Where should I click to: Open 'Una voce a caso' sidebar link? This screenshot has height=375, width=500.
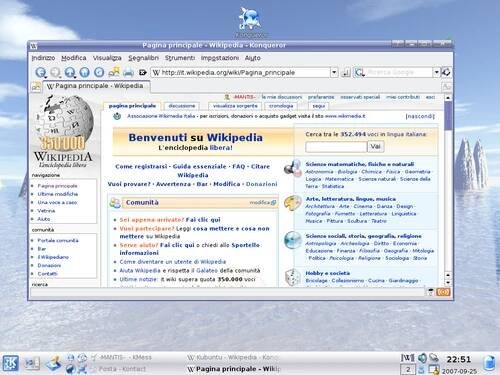coord(57,202)
